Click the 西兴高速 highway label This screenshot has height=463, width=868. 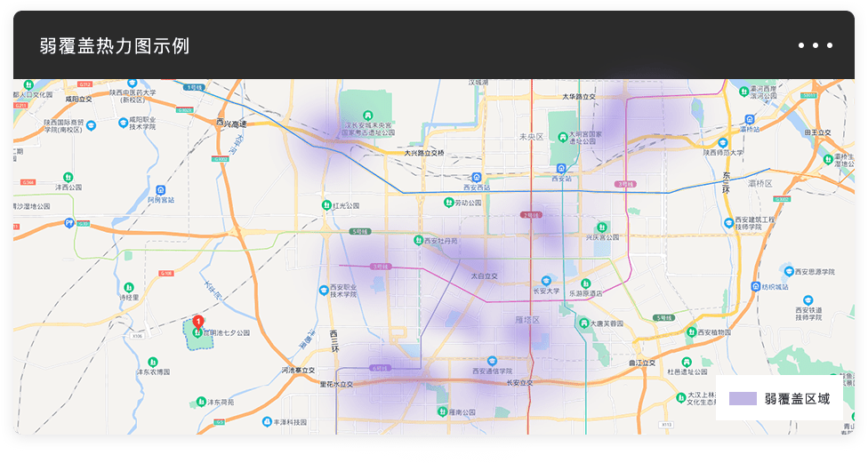pos(231,124)
